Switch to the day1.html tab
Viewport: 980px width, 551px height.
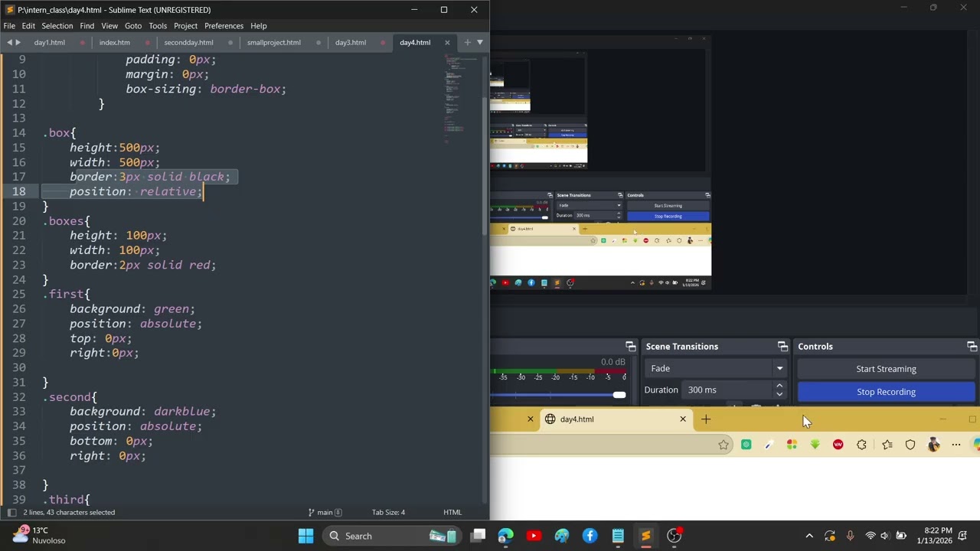click(50, 42)
